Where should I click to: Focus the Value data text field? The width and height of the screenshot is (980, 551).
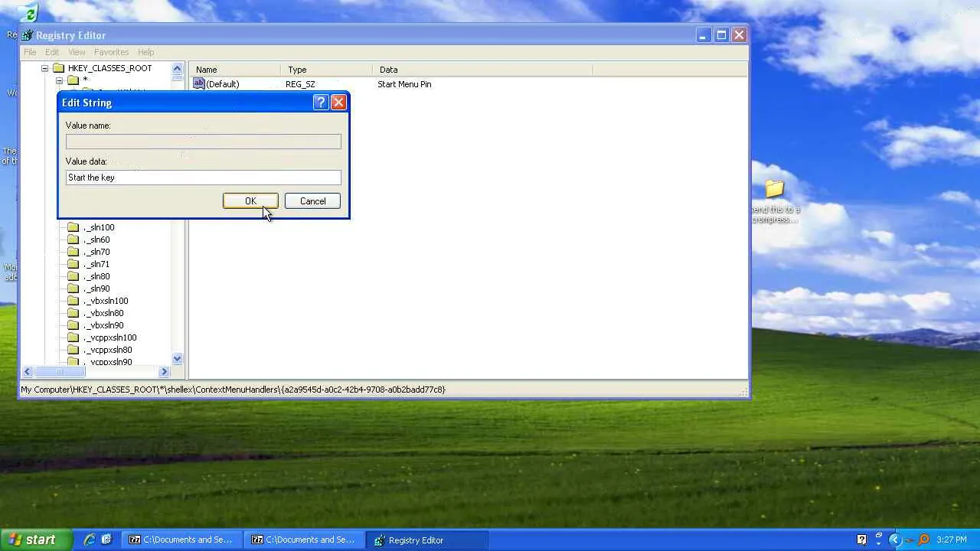click(x=204, y=178)
